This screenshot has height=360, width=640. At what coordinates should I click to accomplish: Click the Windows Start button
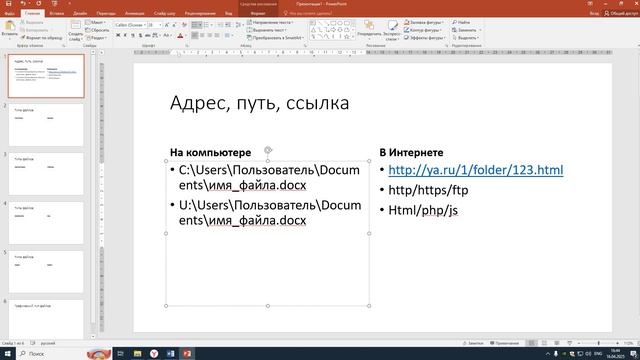click(x=7, y=353)
